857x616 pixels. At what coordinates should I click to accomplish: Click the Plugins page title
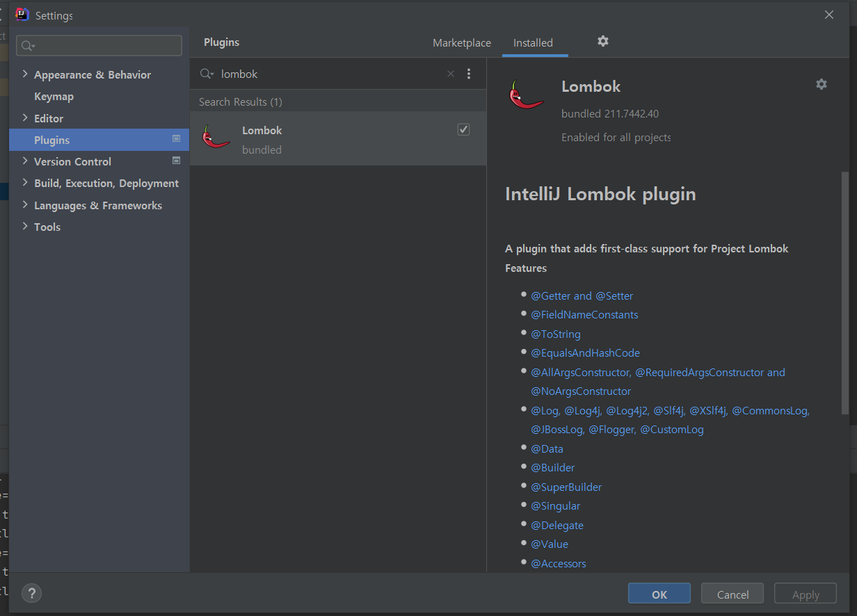[221, 42]
